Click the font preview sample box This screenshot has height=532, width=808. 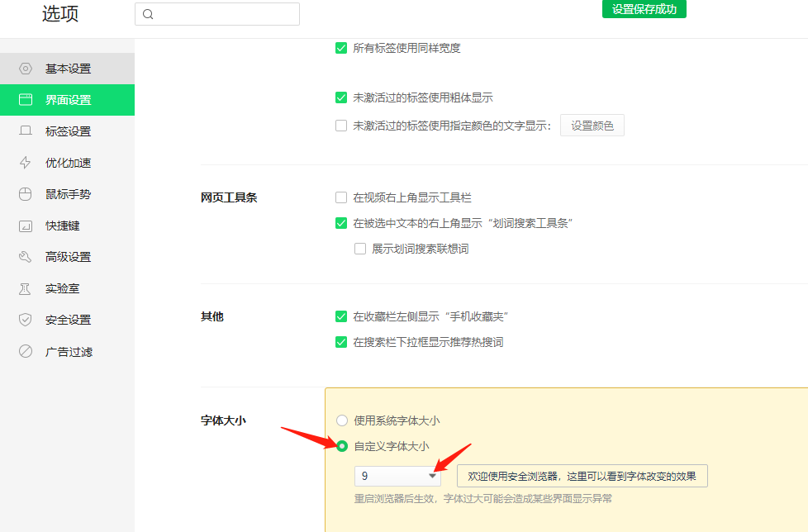click(x=582, y=476)
